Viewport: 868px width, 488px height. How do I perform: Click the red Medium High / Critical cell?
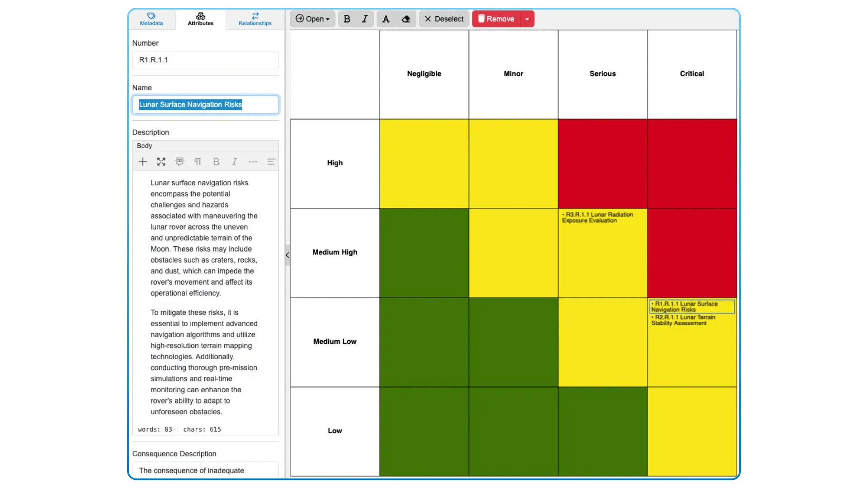coord(692,253)
